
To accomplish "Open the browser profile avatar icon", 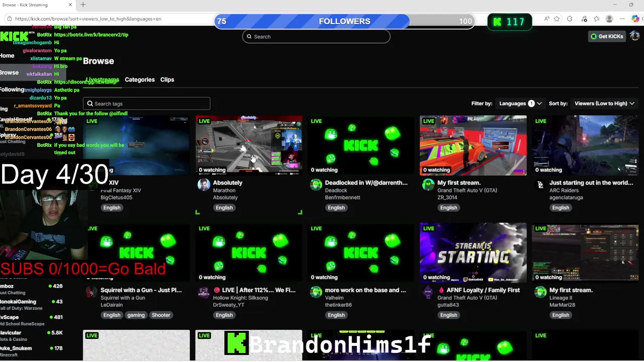I will pos(609,19).
